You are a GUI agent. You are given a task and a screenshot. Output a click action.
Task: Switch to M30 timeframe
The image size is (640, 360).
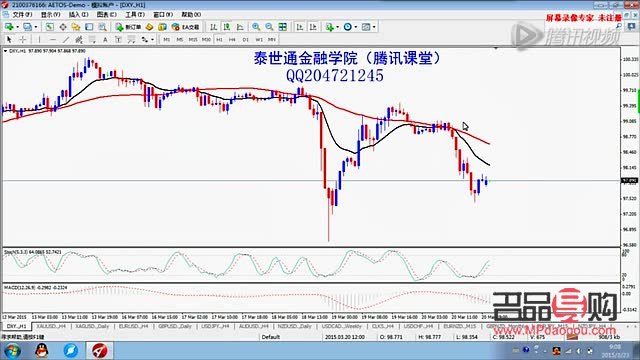pos(206,40)
